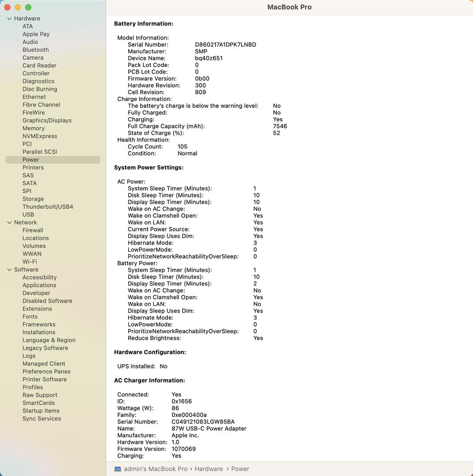Click admin's MacBook Pro in path bar

pos(156,469)
